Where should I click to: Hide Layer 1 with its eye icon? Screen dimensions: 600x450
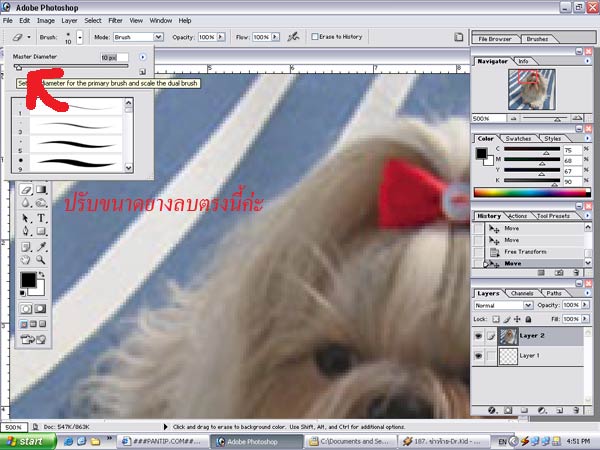click(478, 356)
